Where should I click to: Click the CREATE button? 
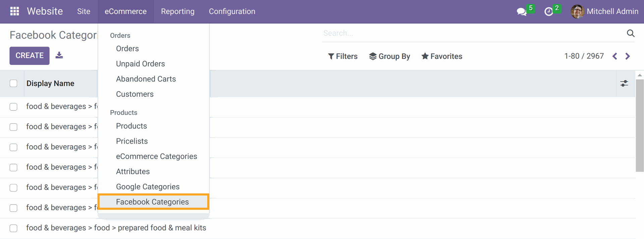pyautogui.click(x=30, y=56)
